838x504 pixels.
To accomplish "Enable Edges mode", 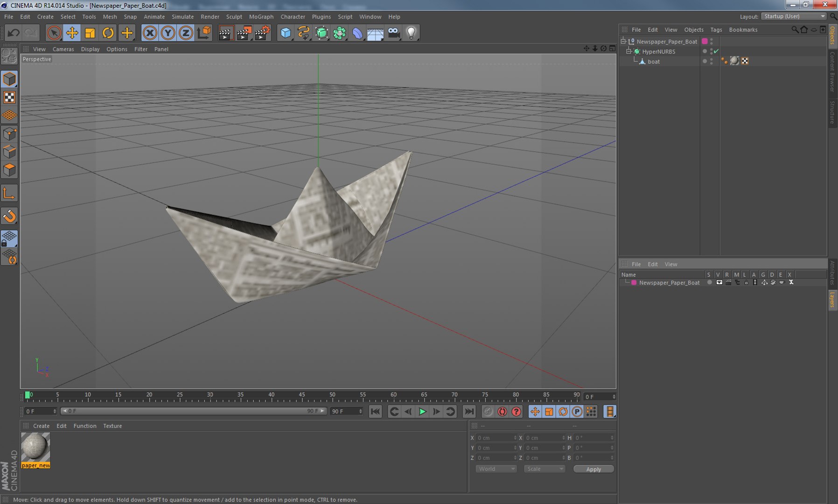I will [9, 152].
